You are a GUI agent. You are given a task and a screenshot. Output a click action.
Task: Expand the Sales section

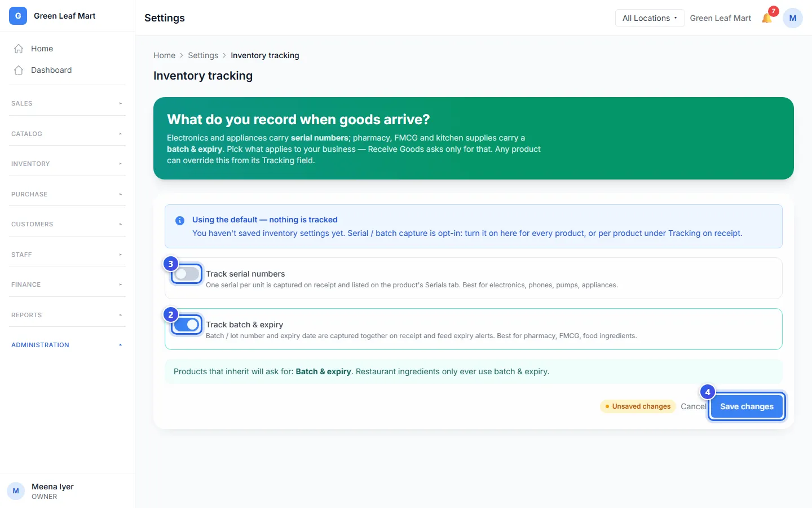[x=68, y=103]
